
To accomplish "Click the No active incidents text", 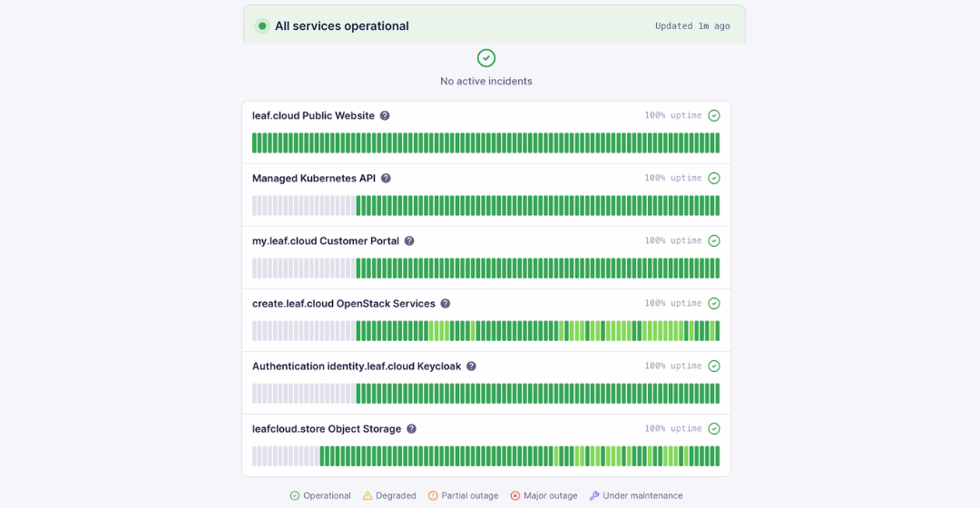I will pos(486,82).
